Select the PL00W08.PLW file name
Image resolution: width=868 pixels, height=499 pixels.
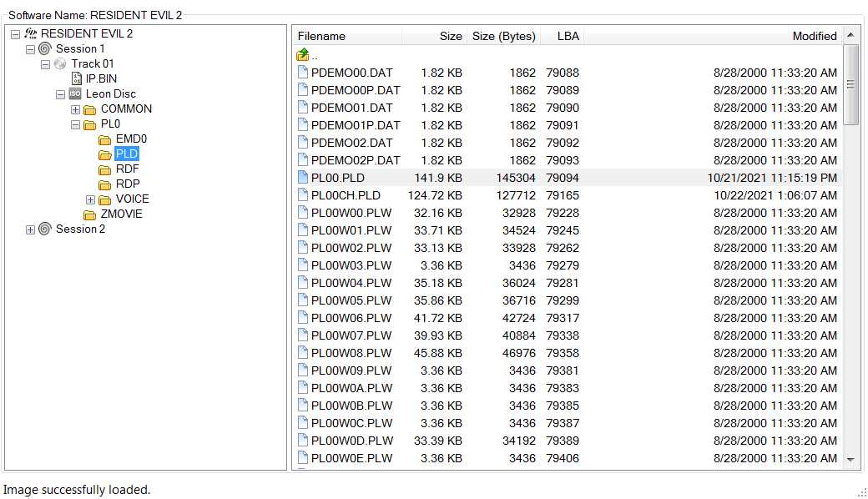(351, 353)
